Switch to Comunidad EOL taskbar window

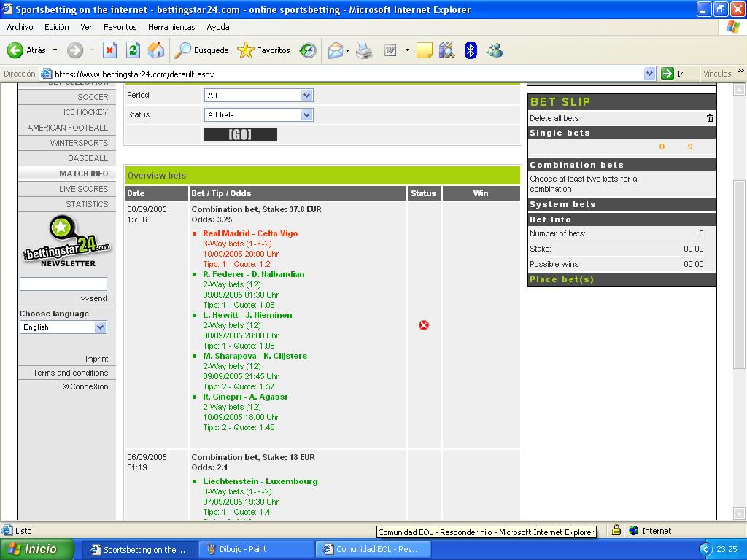pyautogui.click(x=373, y=549)
